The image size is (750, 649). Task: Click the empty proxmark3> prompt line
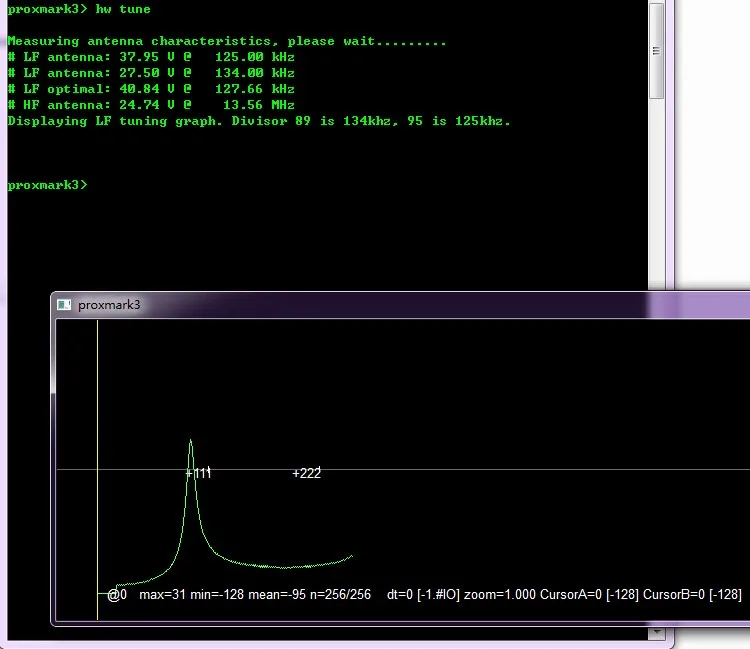tap(48, 185)
